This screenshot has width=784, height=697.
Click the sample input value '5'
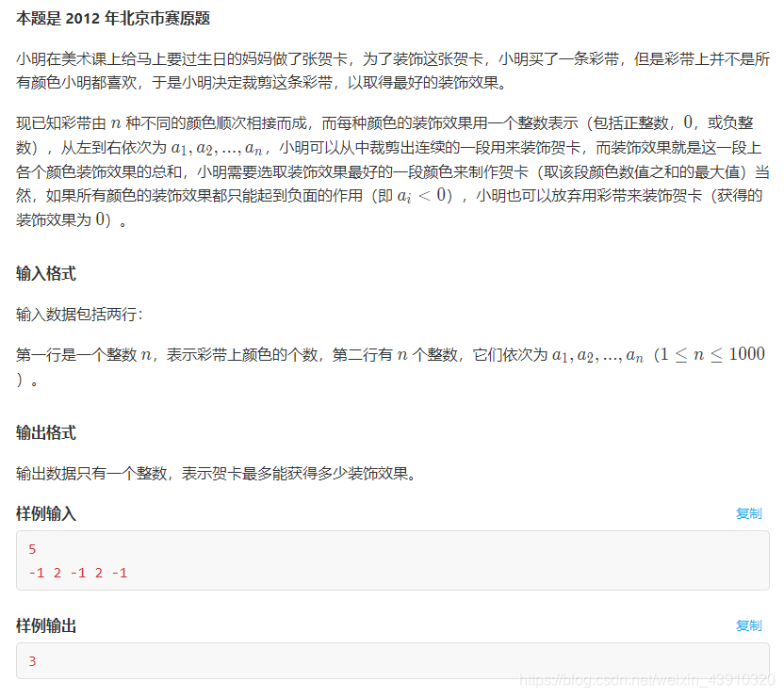tap(32, 549)
